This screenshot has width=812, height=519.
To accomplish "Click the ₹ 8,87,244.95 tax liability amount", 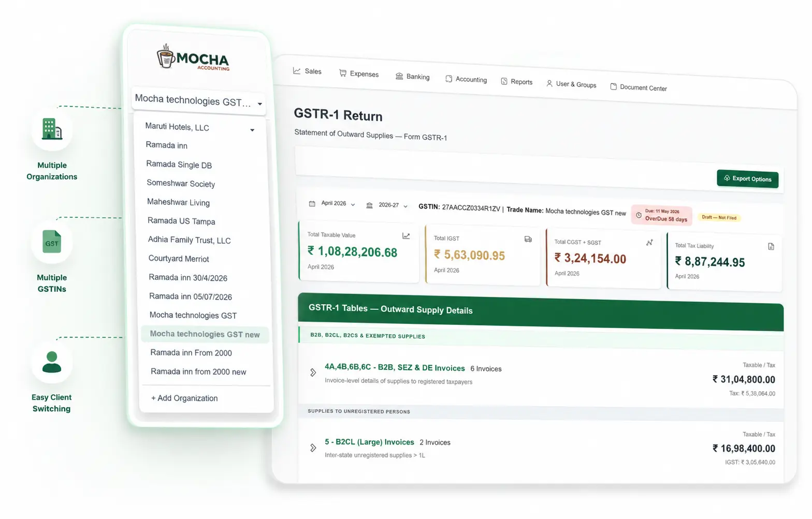I will tap(710, 262).
